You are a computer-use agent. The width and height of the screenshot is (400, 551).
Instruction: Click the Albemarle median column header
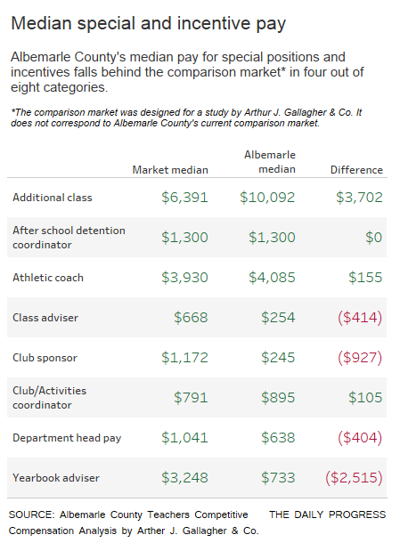tap(270, 162)
